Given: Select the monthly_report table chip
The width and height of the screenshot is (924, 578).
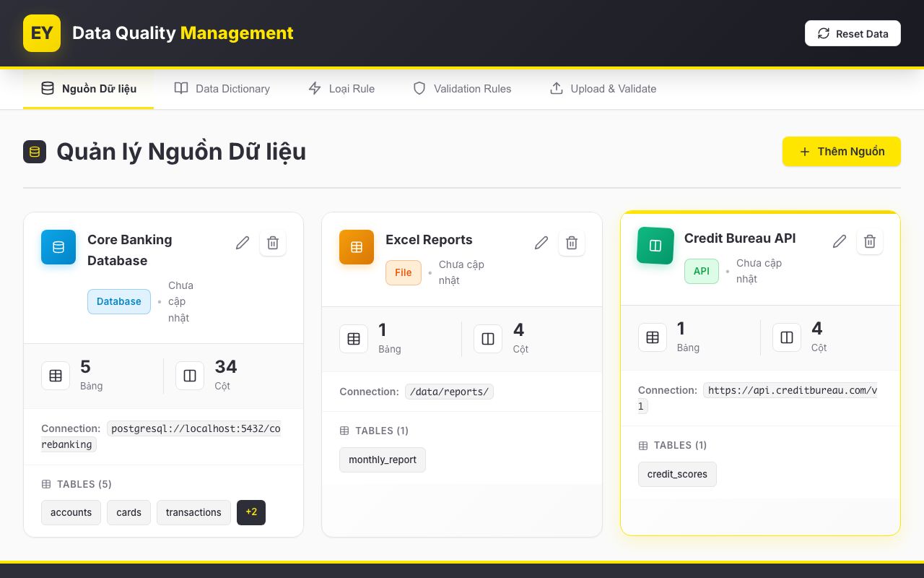Looking at the screenshot, I should click(383, 460).
